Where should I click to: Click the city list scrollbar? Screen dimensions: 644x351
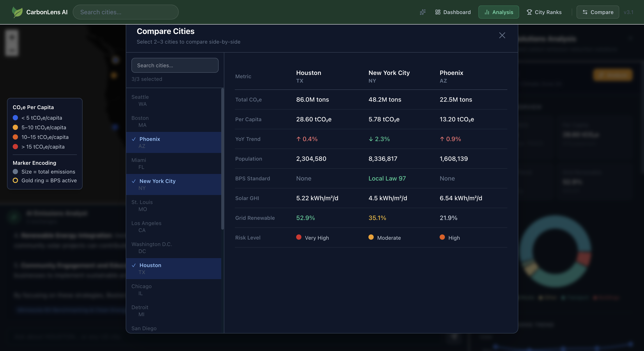[222, 159]
